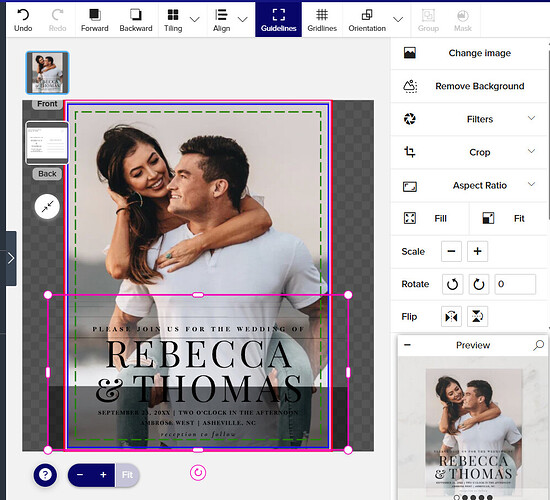Bring element Forward in toolbar
The height and width of the screenshot is (500, 550).
coord(94,20)
